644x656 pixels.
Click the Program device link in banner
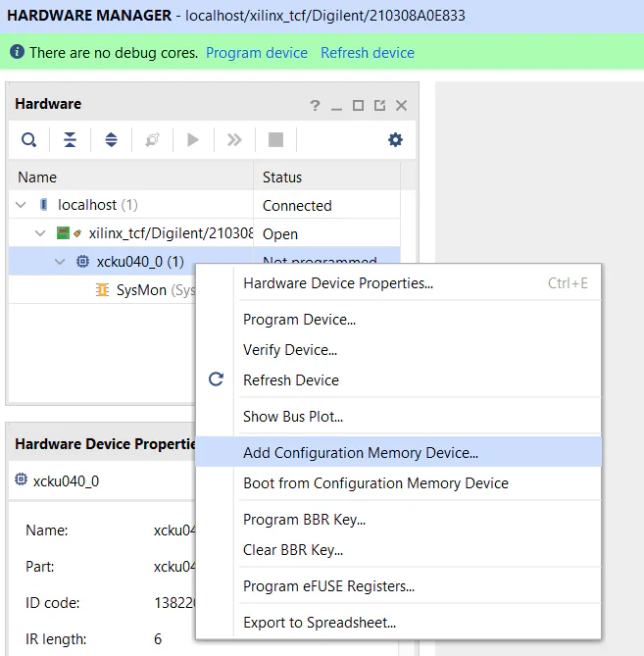pos(256,53)
